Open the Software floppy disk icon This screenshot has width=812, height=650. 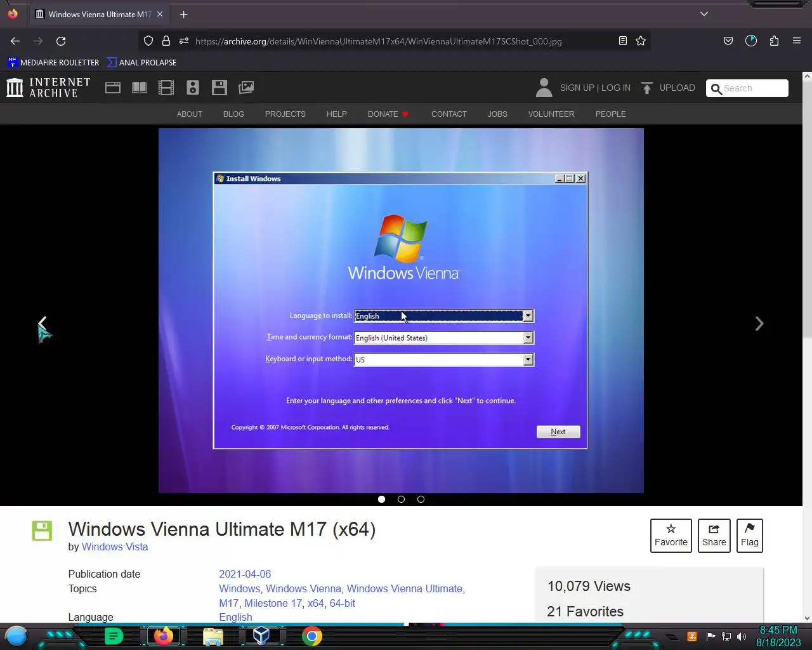point(219,88)
